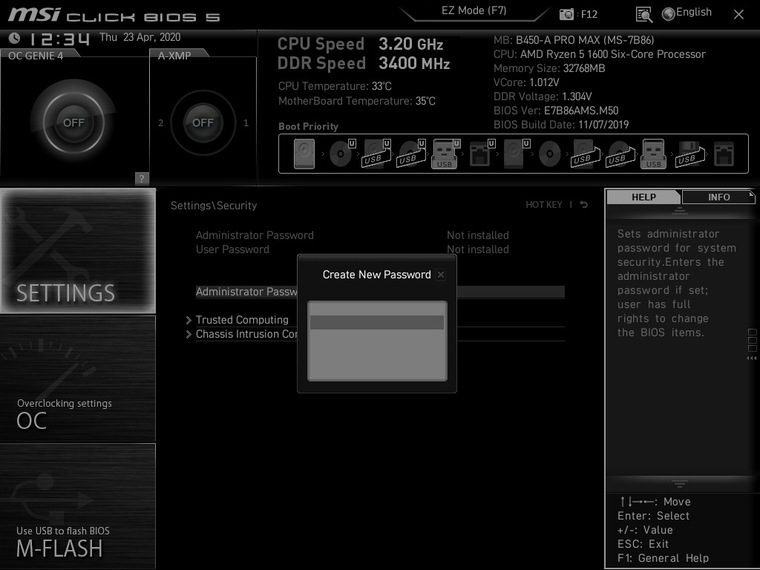Switch to EZ Mode (F7)
This screenshot has width=760, height=570.
474,11
